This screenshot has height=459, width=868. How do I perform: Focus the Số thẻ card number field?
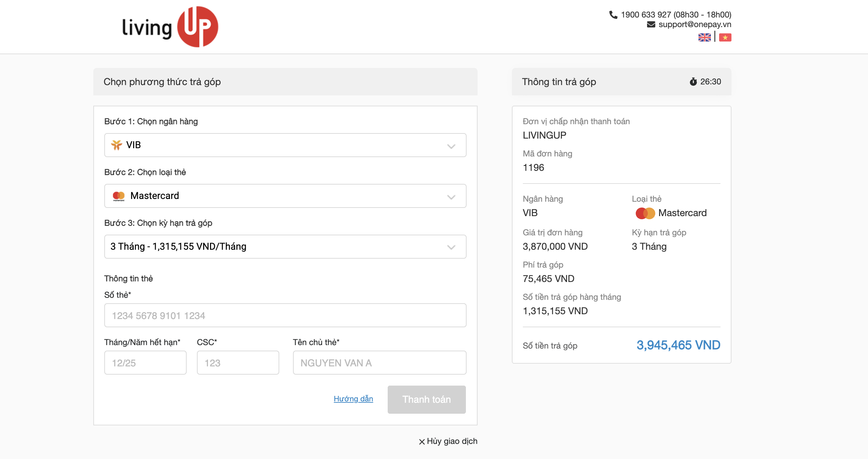pyautogui.click(x=285, y=315)
